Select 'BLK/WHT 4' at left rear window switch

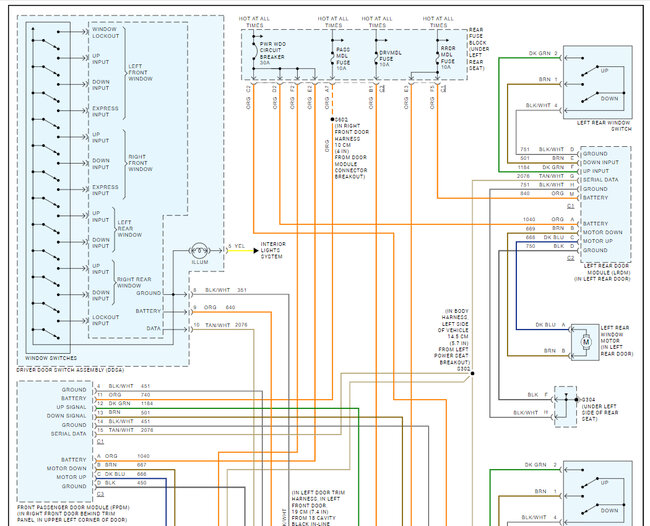pyautogui.click(x=541, y=105)
